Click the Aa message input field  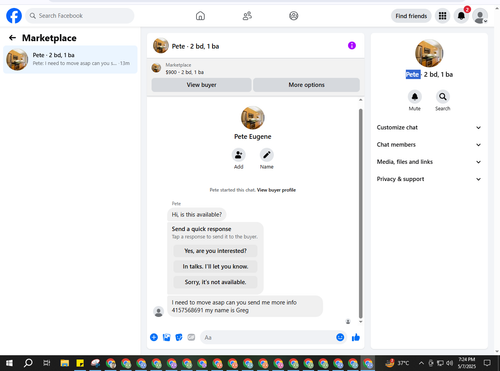tap(268, 337)
